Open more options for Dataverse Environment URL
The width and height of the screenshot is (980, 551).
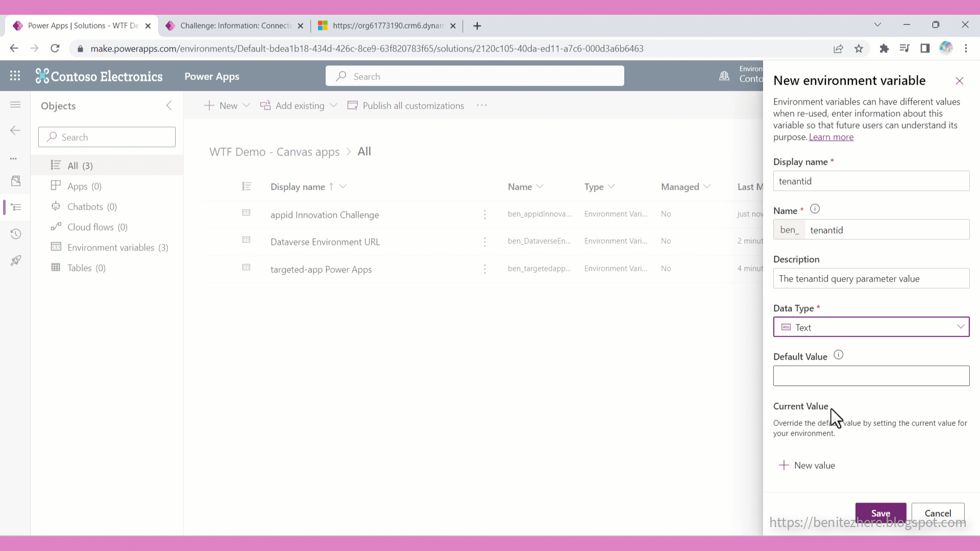pyautogui.click(x=485, y=242)
